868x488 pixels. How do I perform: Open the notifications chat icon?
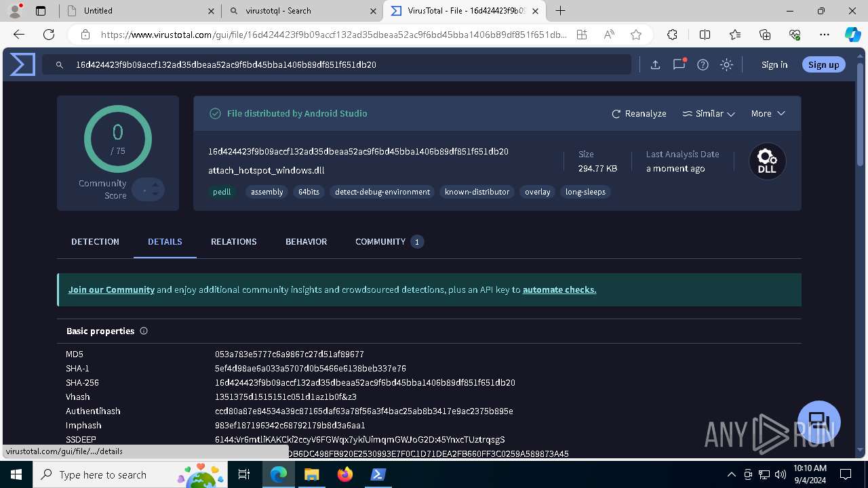pos(679,64)
